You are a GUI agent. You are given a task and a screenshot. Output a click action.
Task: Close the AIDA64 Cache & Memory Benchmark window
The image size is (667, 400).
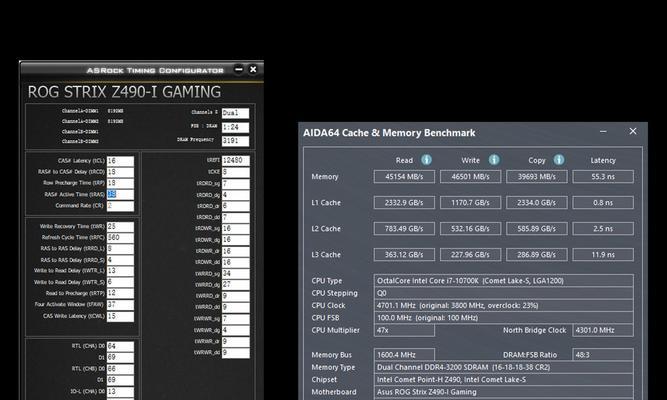click(633, 131)
